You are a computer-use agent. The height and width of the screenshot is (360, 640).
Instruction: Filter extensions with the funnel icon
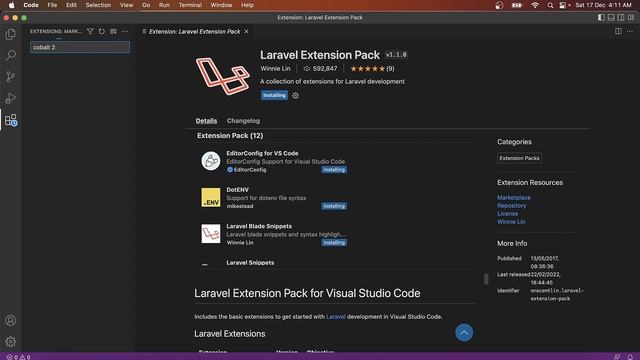coord(90,31)
